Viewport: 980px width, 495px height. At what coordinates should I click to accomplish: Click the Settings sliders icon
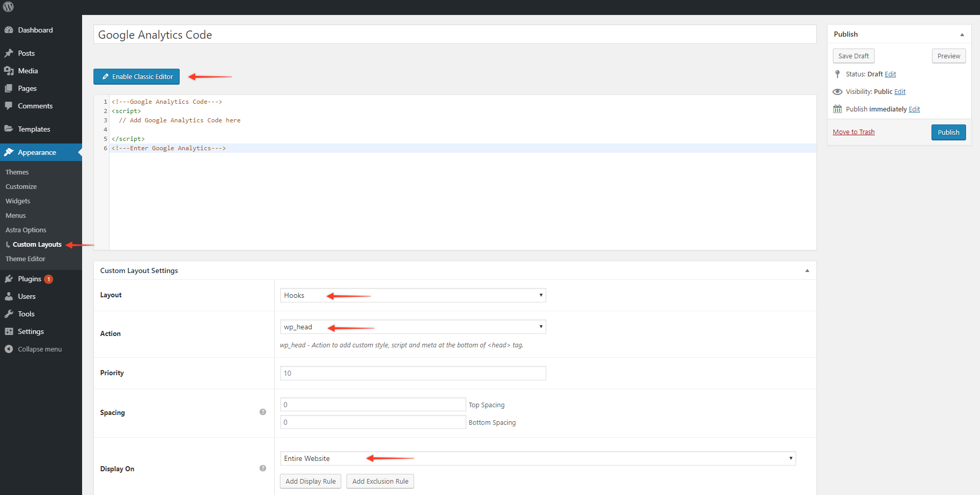tap(9, 331)
